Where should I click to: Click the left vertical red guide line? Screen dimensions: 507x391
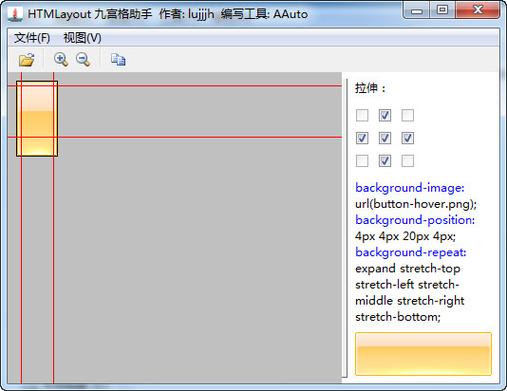[x=21, y=228]
